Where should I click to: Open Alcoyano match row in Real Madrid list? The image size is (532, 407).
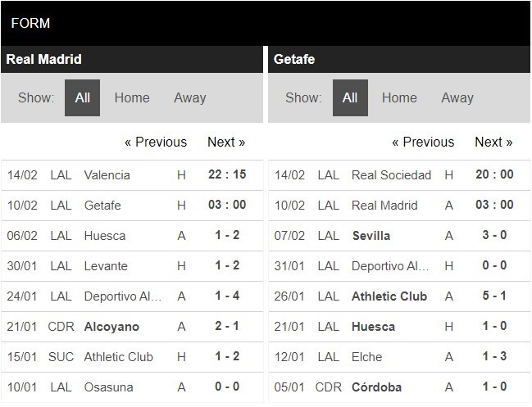(x=111, y=327)
